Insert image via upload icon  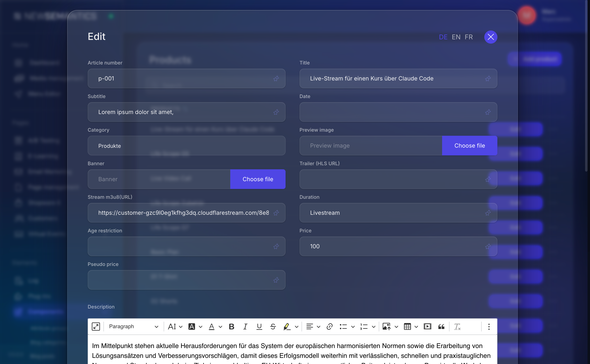(x=386, y=327)
